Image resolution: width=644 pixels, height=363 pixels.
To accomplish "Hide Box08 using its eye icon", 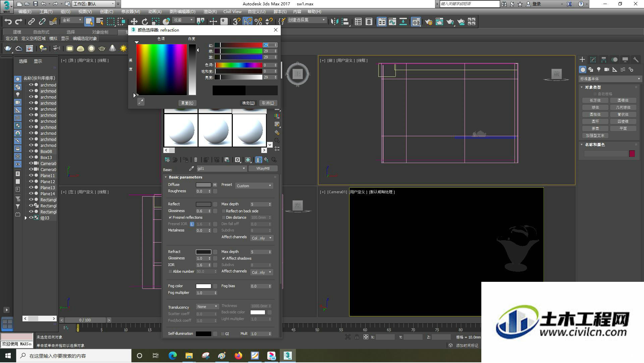I will [x=31, y=151].
